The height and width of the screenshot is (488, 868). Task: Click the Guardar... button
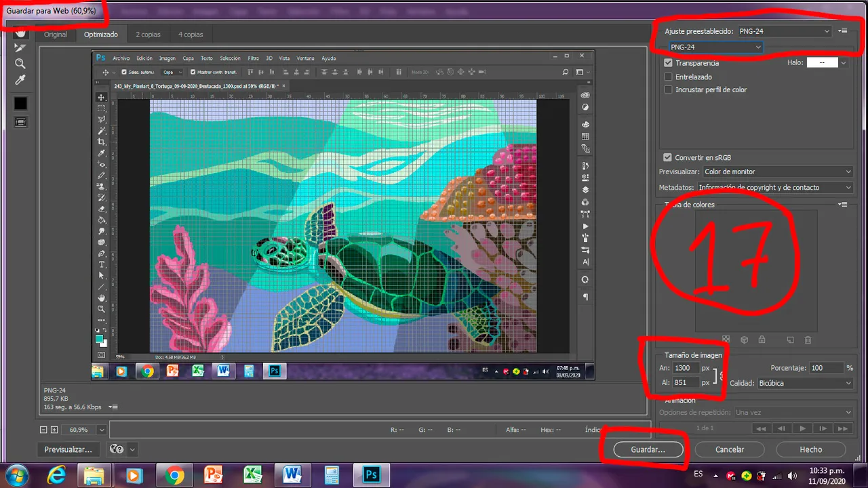tap(648, 449)
